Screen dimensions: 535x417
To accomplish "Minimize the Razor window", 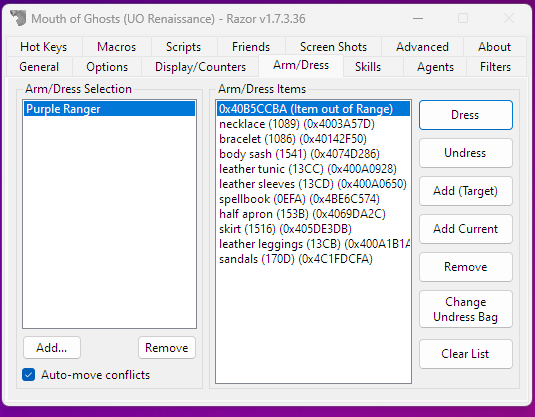I will [418, 18].
